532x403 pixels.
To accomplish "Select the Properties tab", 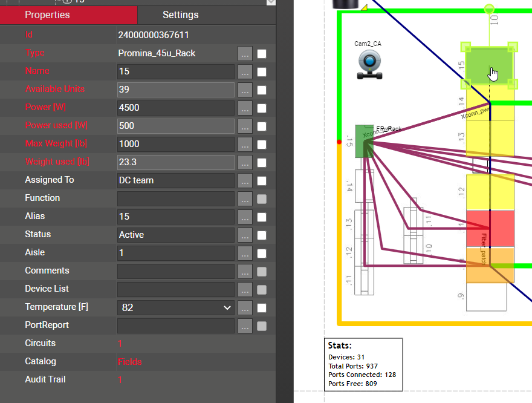I will 47,15.
